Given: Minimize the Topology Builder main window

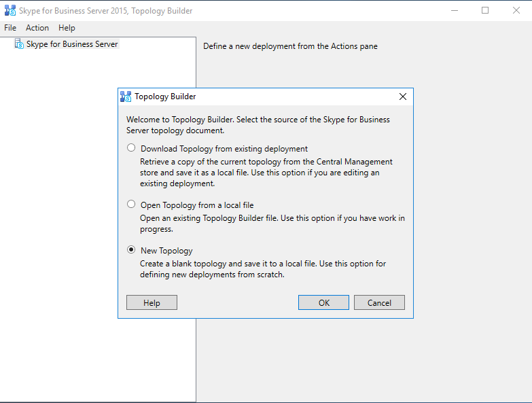Looking at the screenshot, I should pos(455,10).
